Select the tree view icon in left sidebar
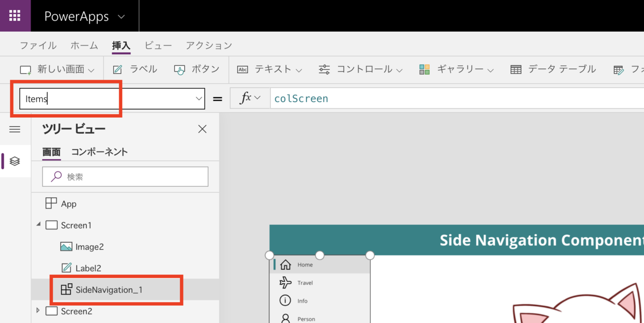 pos(15,161)
